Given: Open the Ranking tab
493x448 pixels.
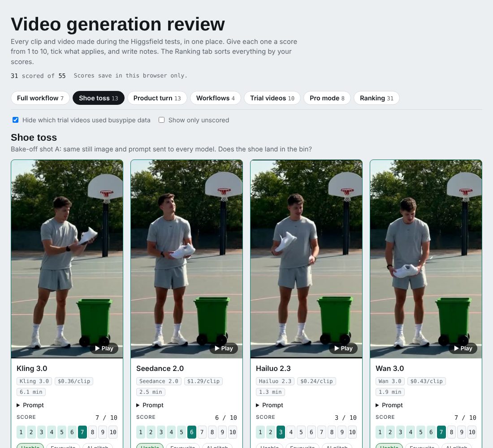Looking at the screenshot, I should (376, 98).
